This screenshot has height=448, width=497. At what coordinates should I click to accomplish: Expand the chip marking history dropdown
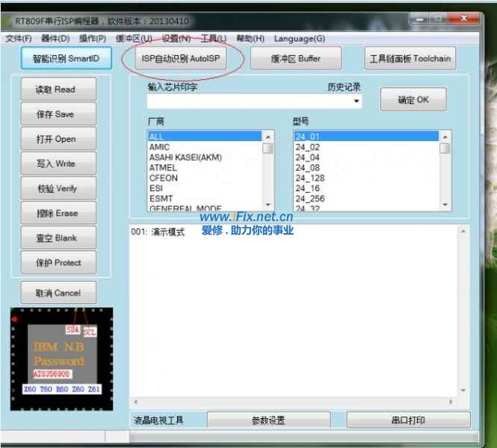[356, 101]
